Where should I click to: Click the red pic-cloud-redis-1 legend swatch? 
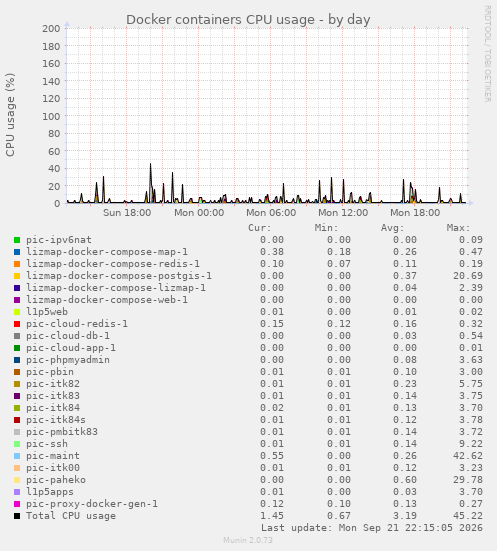click(17, 324)
